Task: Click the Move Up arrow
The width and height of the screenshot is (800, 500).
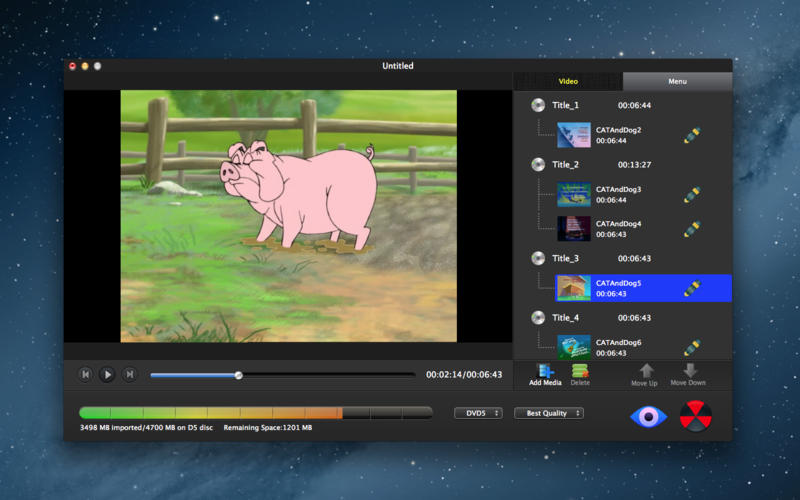Action: 646,371
